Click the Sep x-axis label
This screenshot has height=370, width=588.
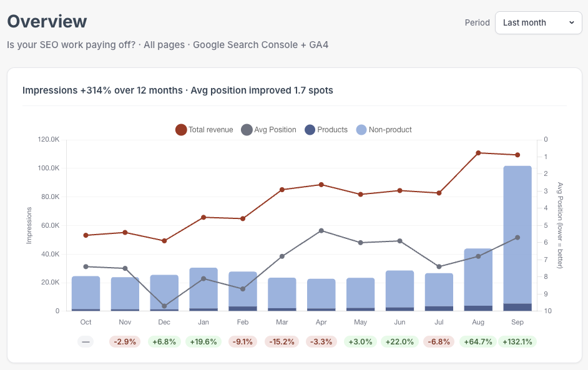pyautogui.click(x=517, y=322)
